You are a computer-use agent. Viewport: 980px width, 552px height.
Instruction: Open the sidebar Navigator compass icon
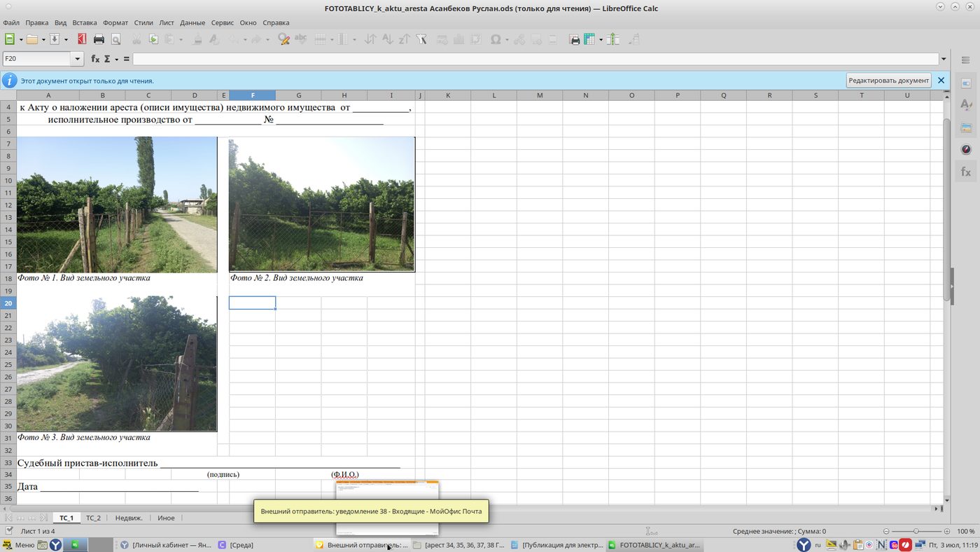966,149
